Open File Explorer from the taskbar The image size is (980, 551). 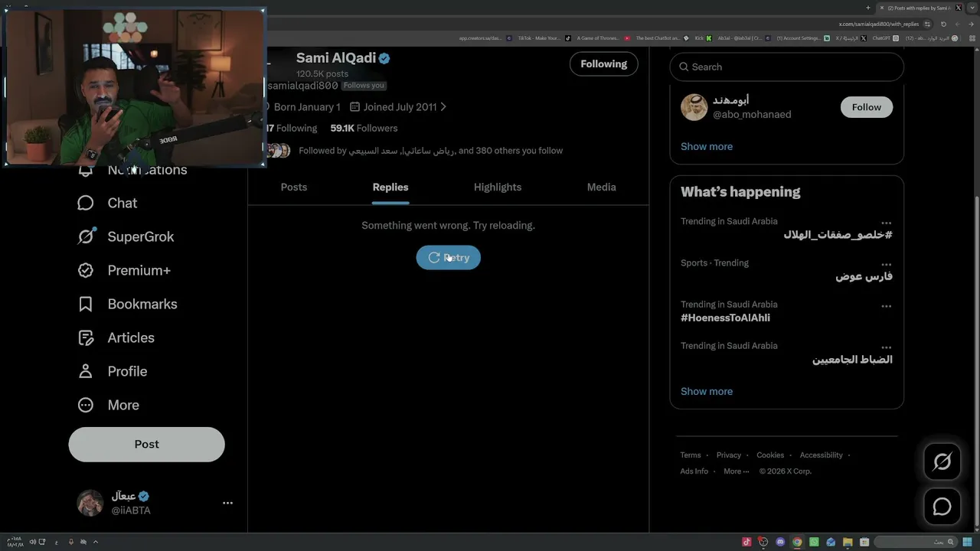848,542
